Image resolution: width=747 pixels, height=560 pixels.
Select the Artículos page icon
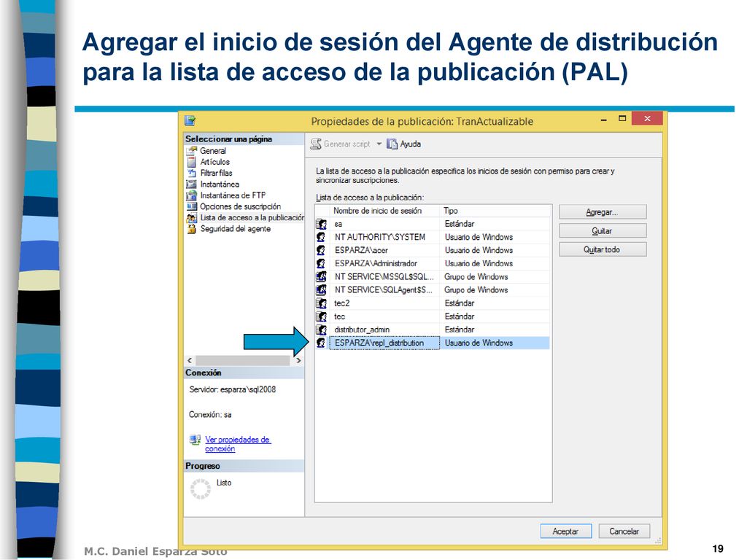(192, 162)
